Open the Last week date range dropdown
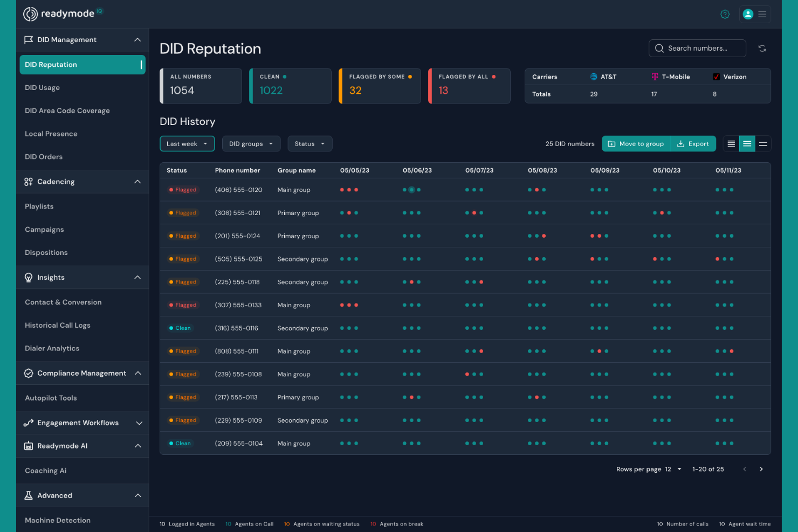Screen dimensions: 798x532 click(x=187, y=144)
